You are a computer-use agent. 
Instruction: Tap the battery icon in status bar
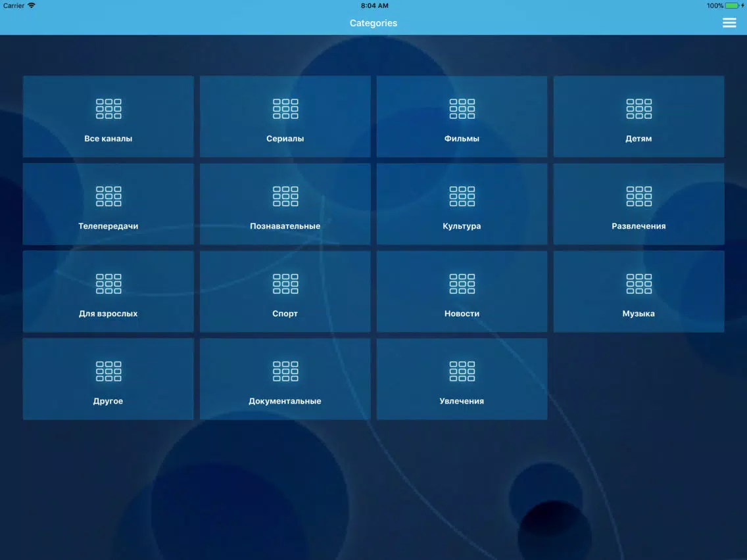point(733,6)
